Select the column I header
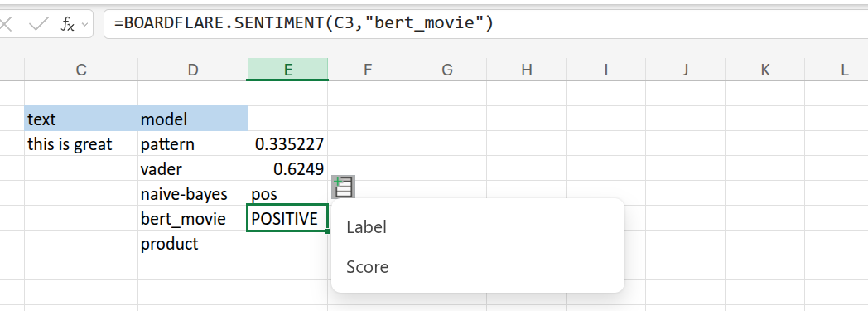The image size is (868, 311). (x=605, y=70)
